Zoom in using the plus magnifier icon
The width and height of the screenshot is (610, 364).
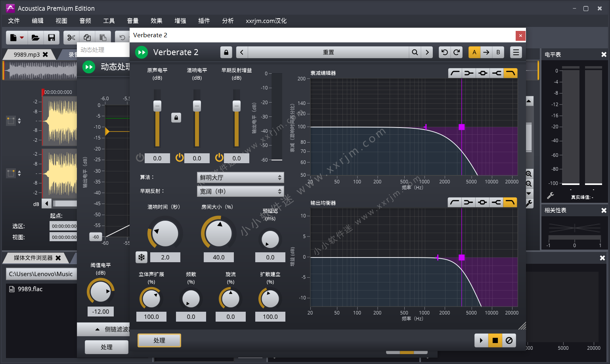coord(529,174)
